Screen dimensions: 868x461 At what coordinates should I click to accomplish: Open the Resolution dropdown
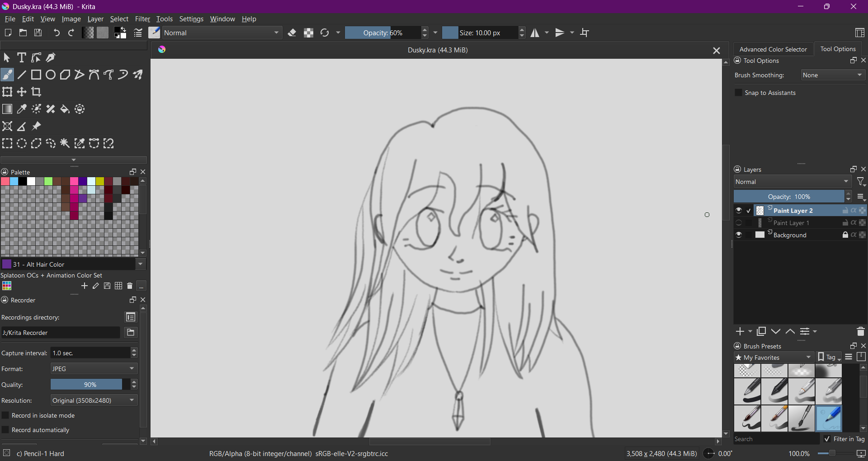pyautogui.click(x=94, y=400)
